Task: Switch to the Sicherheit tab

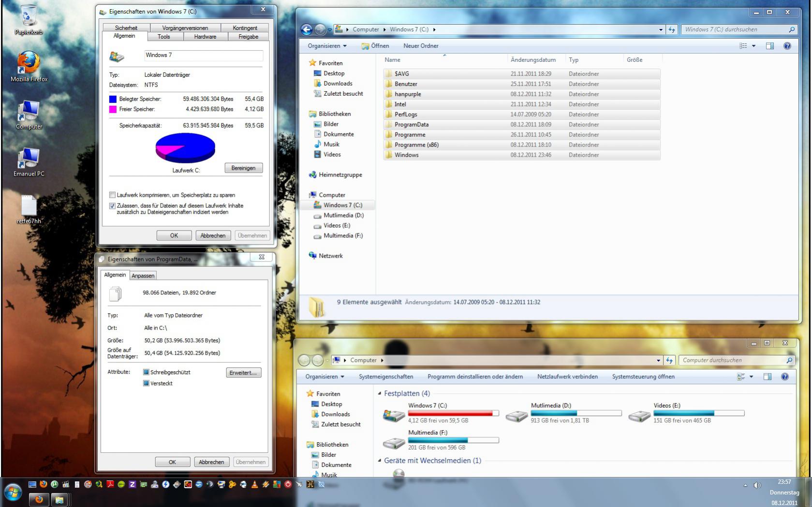Action: click(x=126, y=28)
